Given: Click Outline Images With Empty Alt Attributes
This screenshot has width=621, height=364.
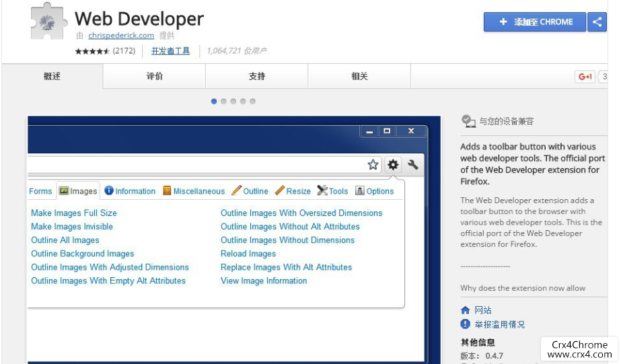Looking at the screenshot, I should (x=108, y=281).
